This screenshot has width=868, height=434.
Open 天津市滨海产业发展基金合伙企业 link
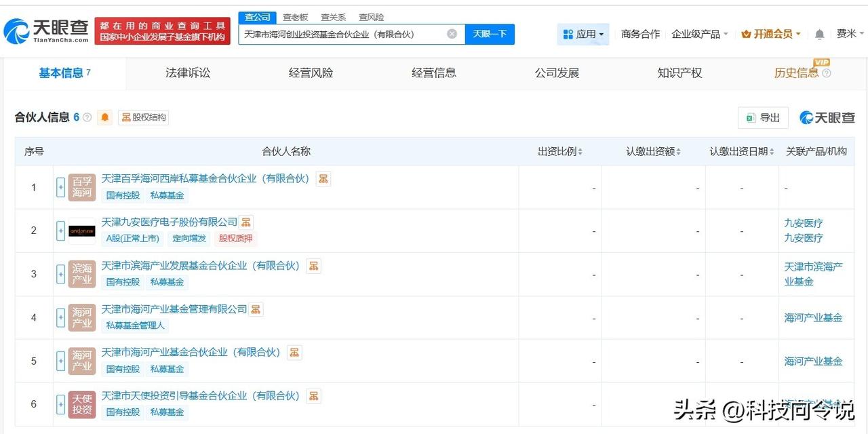pyautogui.click(x=201, y=266)
